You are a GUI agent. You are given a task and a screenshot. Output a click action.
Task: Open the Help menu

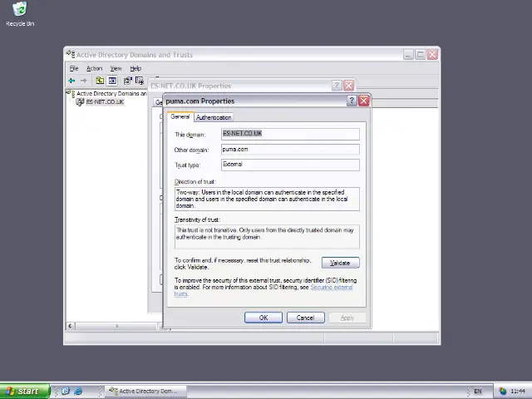[135, 68]
